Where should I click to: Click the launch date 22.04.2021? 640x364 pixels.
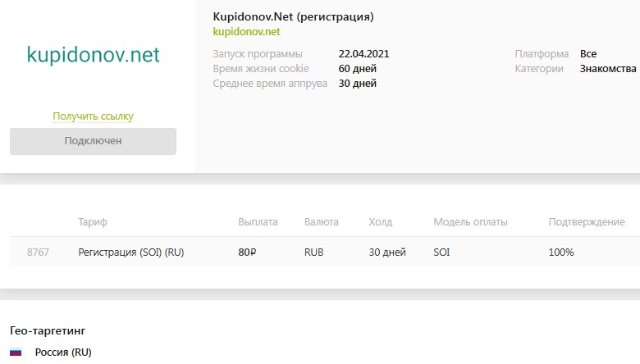pyautogui.click(x=363, y=54)
